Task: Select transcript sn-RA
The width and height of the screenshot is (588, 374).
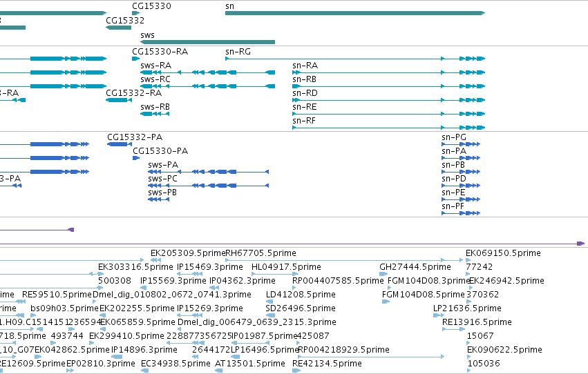Action: (x=388, y=72)
